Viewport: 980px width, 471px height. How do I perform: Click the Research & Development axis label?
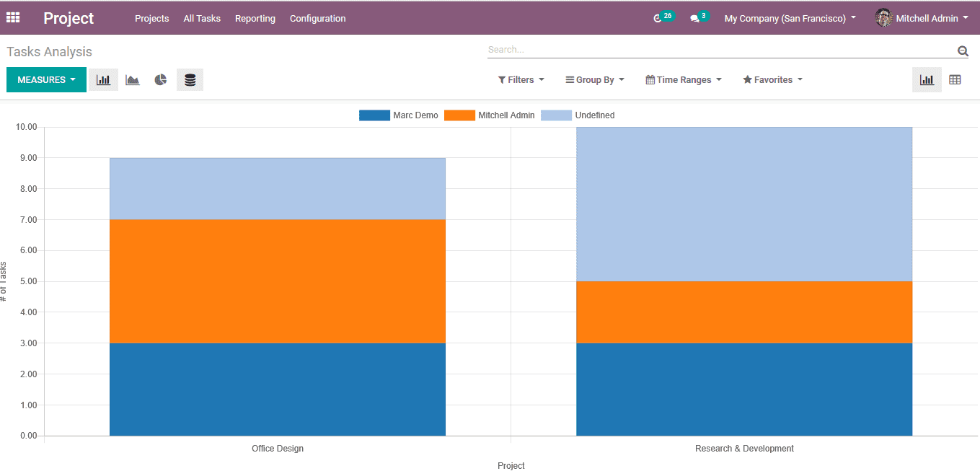744,449
